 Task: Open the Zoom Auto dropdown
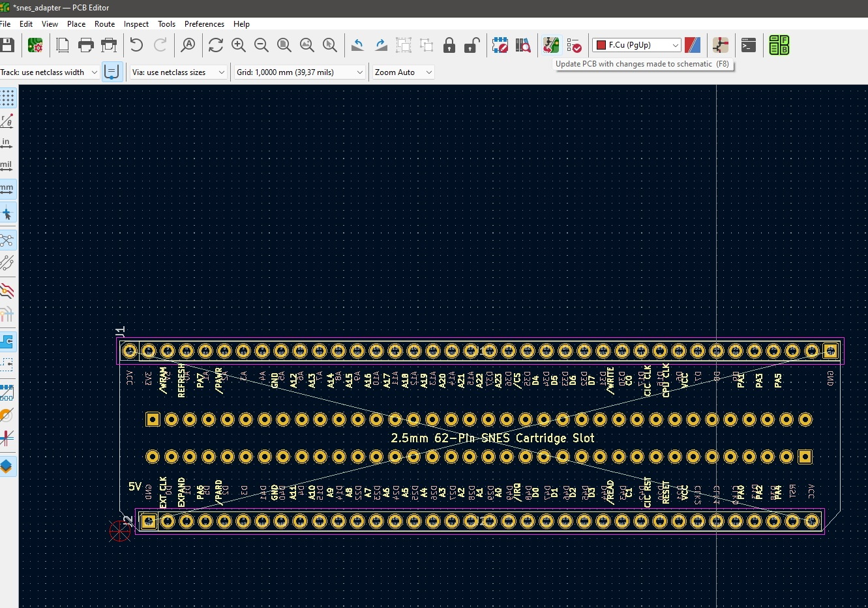click(404, 72)
